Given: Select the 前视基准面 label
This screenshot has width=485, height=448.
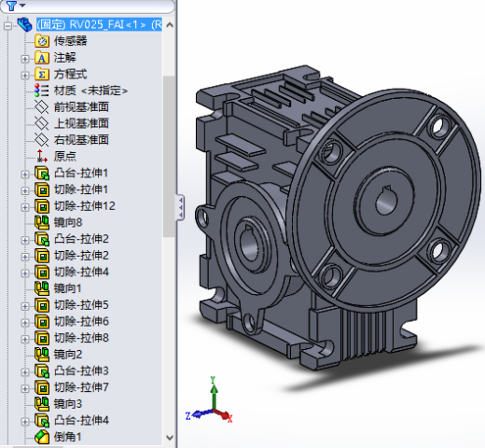Looking at the screenshot, I should coord(81,107).
